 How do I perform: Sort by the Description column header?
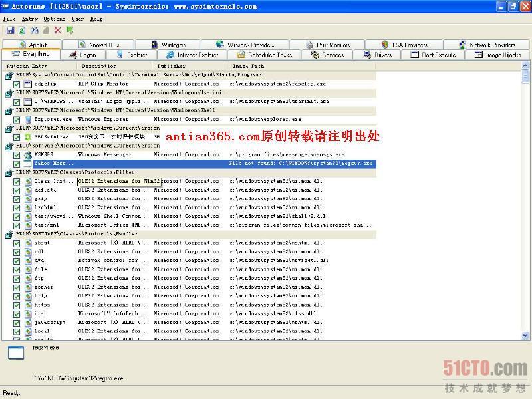coord(114,66)
